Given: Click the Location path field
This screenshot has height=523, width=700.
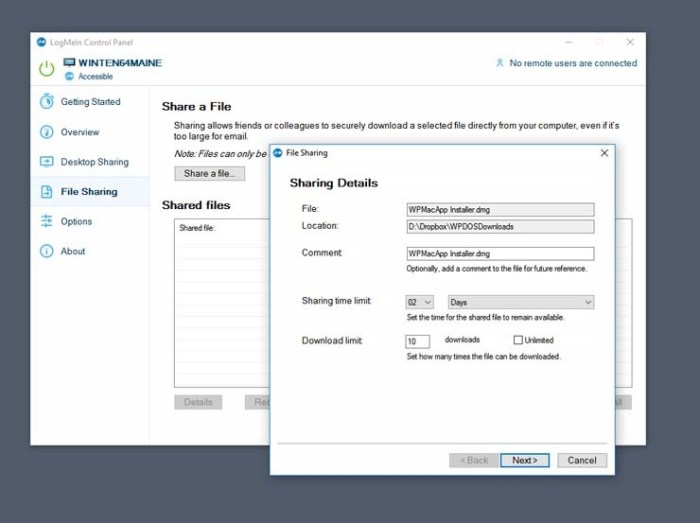Looking at the screenshot, I should (x=500, y=227).
